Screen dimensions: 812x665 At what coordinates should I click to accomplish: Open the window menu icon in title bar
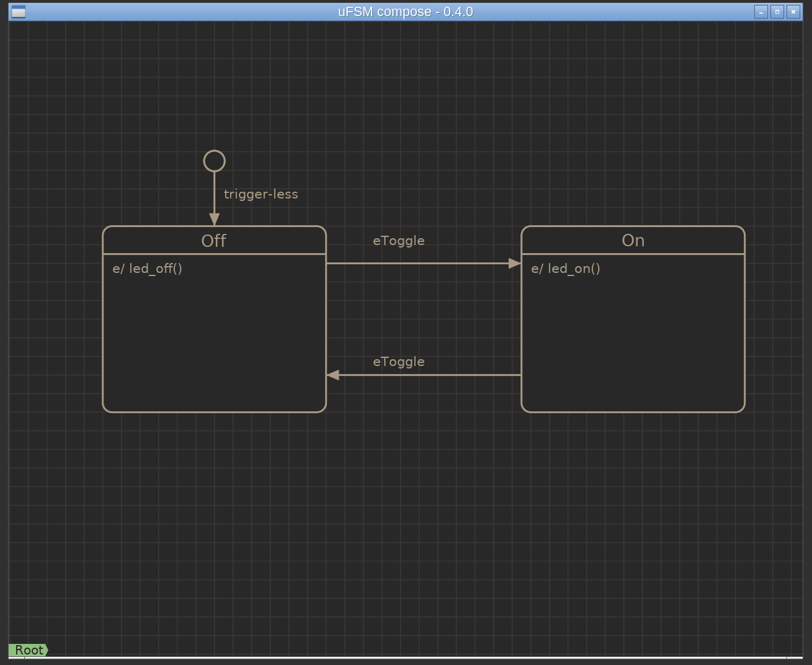19,12
